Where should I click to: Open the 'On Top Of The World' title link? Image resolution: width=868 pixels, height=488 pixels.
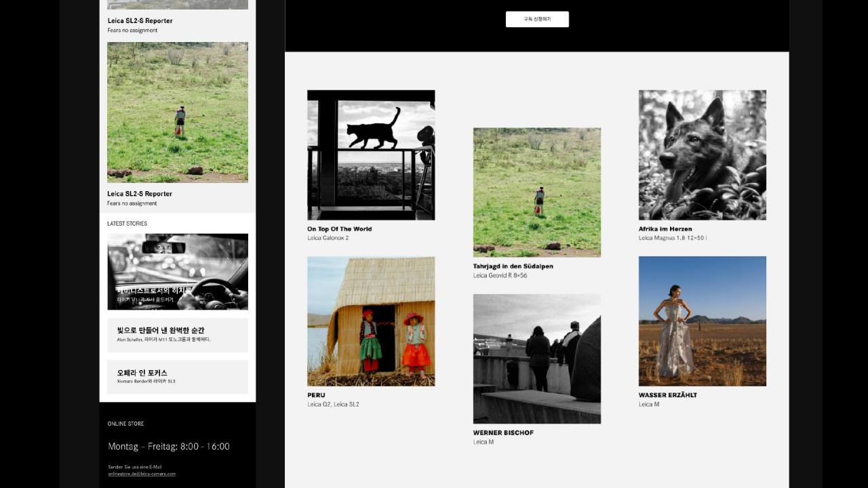[339, 229]
